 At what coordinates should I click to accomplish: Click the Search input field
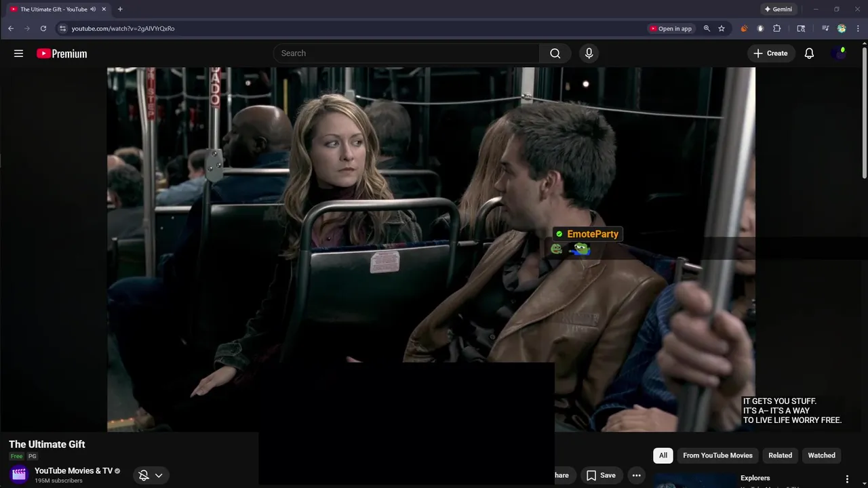click(x=407, y=54)
